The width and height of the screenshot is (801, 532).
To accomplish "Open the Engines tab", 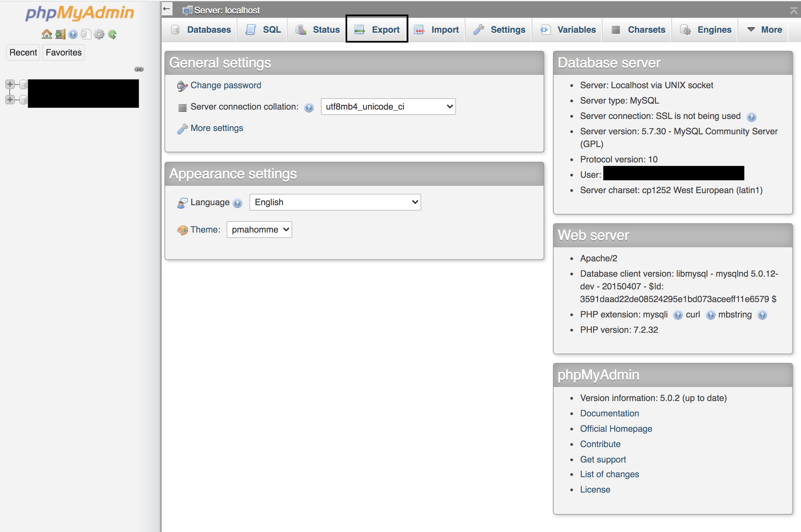I will coord(705,30).
